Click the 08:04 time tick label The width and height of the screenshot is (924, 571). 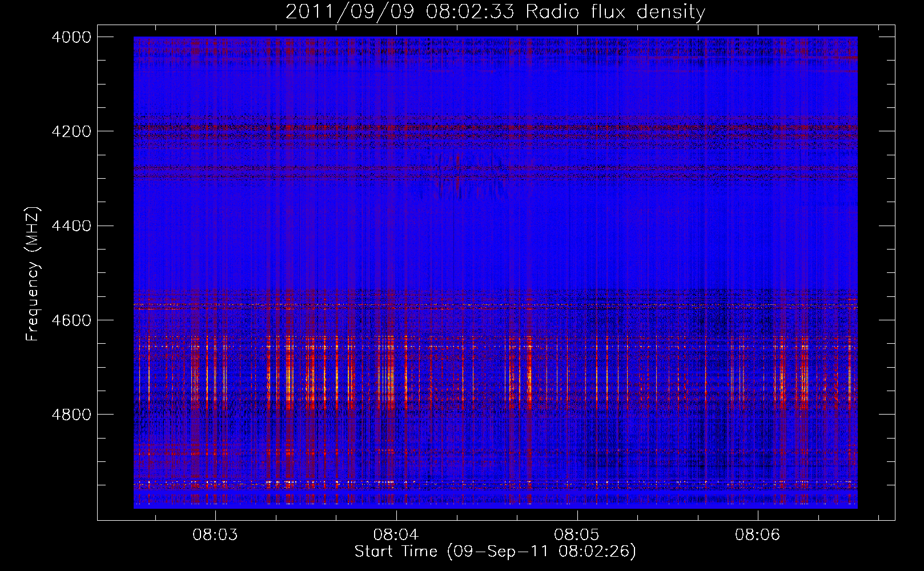[396, 535]
